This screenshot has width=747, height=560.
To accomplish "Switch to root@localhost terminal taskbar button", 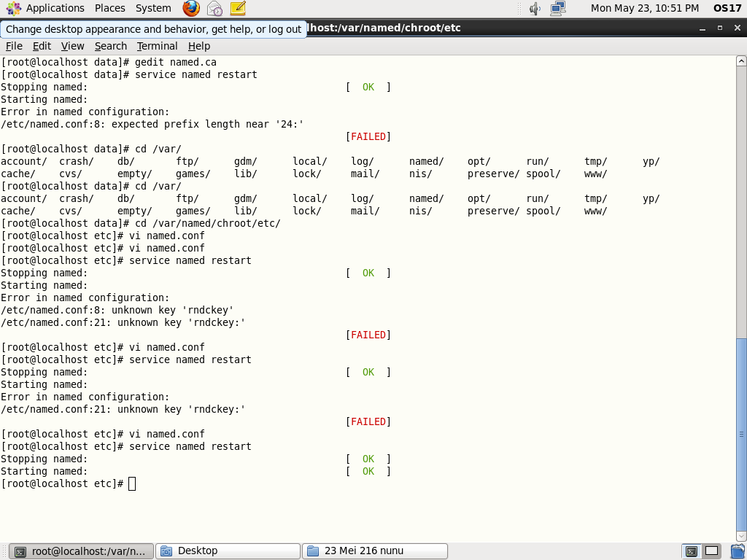I will tap(82, 551).
